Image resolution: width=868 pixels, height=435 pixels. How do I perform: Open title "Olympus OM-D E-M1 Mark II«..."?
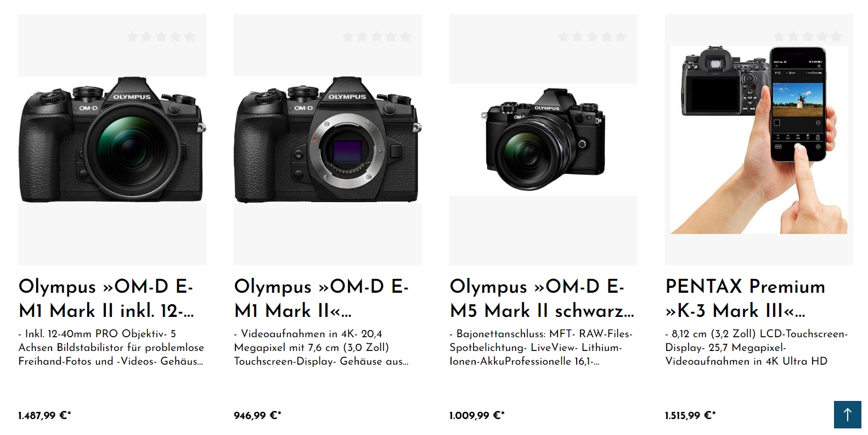[322, 299]
